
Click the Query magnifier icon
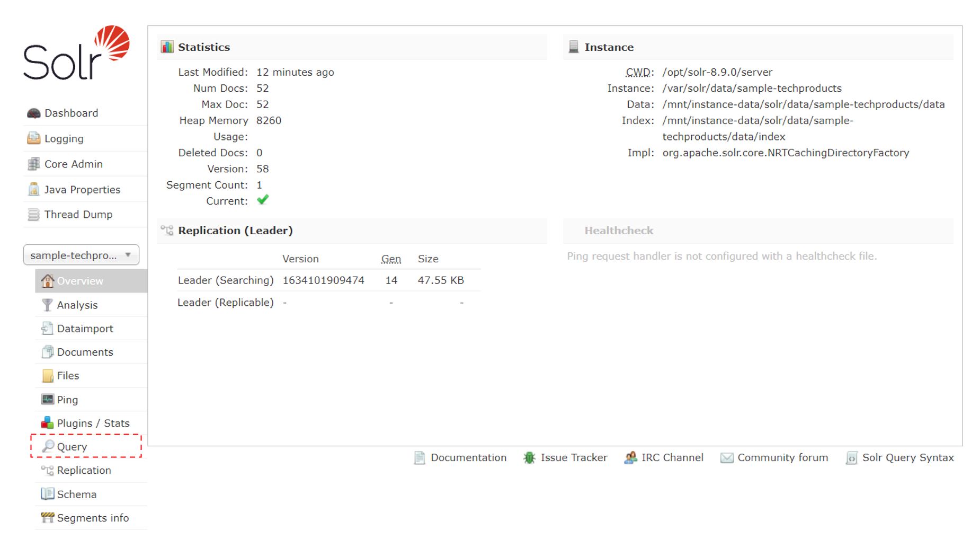click(48, 446)
